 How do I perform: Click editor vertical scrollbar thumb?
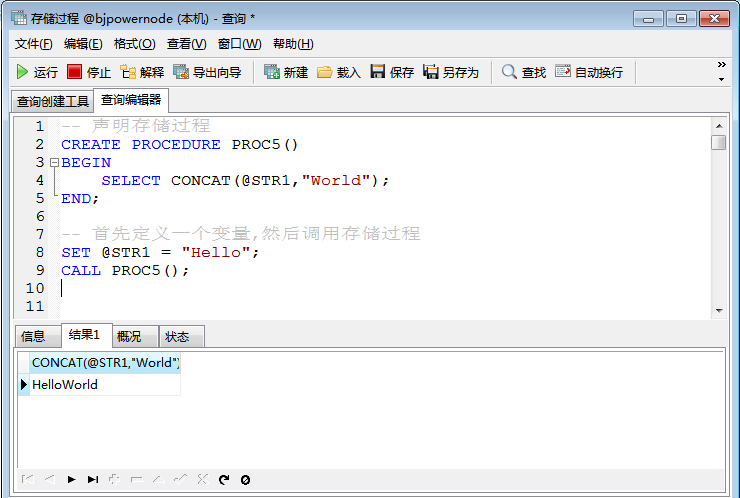718,142
